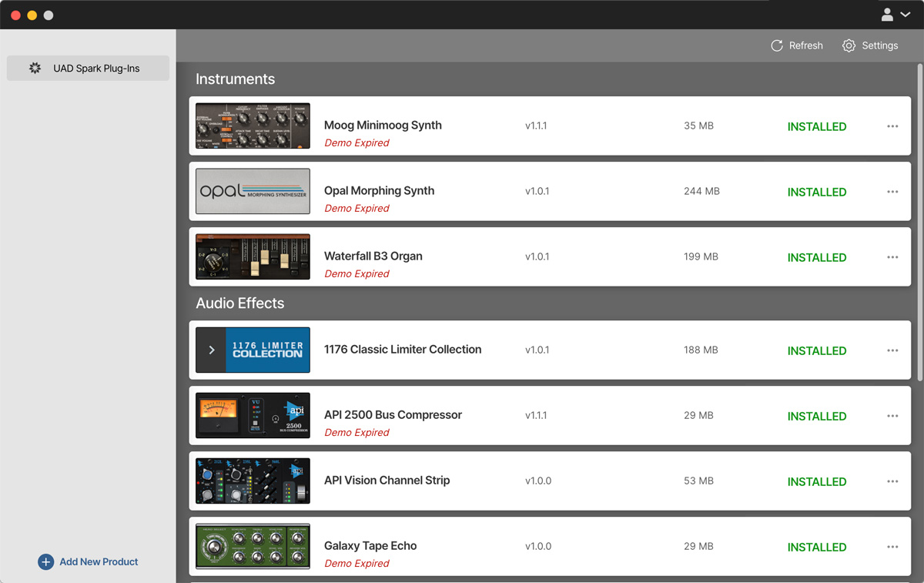Click INSTALLED status for Galaxy Tape Echo
This screenshot has height=583, width=924.
tap(817, 547)
